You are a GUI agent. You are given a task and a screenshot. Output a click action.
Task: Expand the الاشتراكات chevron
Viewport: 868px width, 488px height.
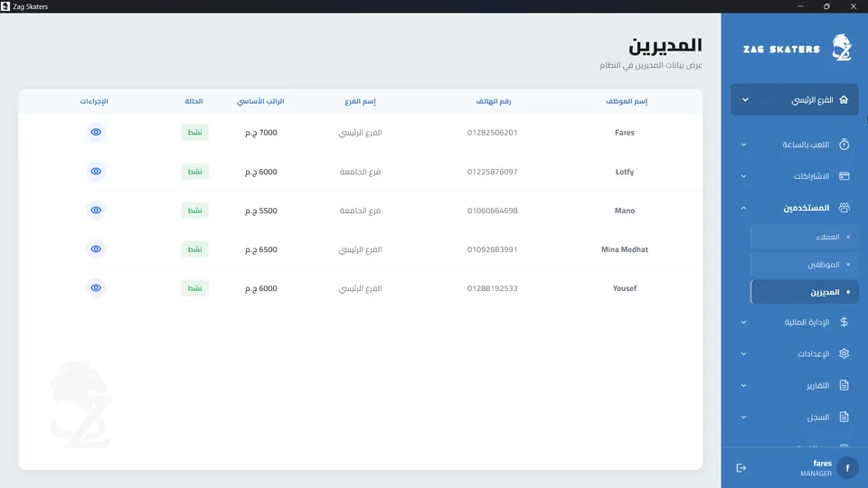click(x=743, y=176)
